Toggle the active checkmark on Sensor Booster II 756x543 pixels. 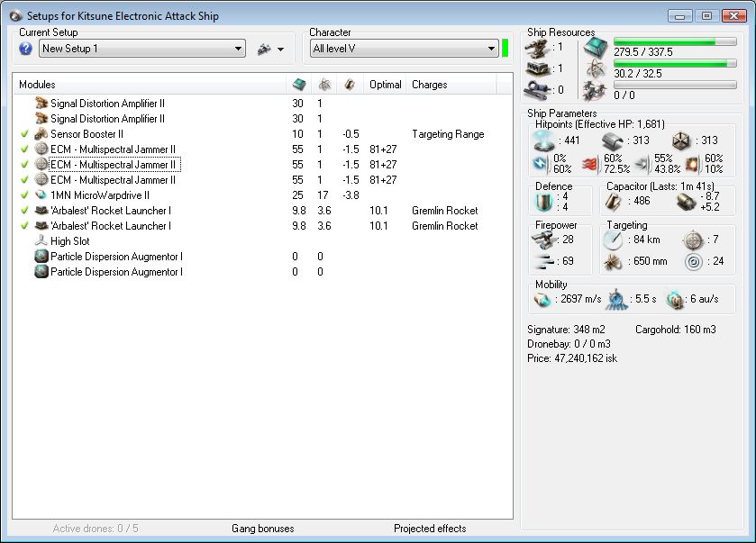click(x=24, y=134)
